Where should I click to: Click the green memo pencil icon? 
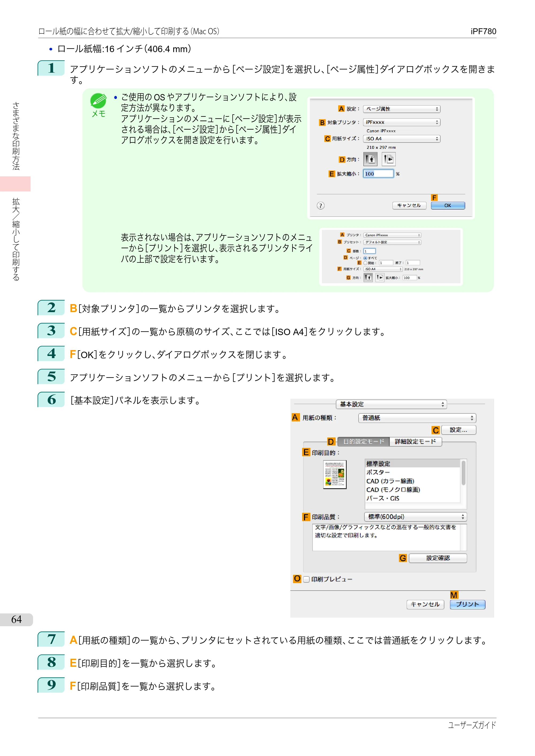pyautogui.click(x=98, y=101)
